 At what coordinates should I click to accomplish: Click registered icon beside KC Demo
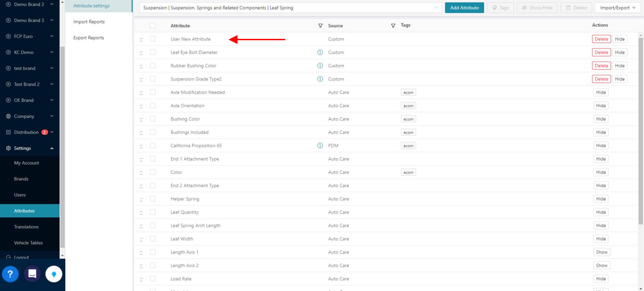click(9, 52)
